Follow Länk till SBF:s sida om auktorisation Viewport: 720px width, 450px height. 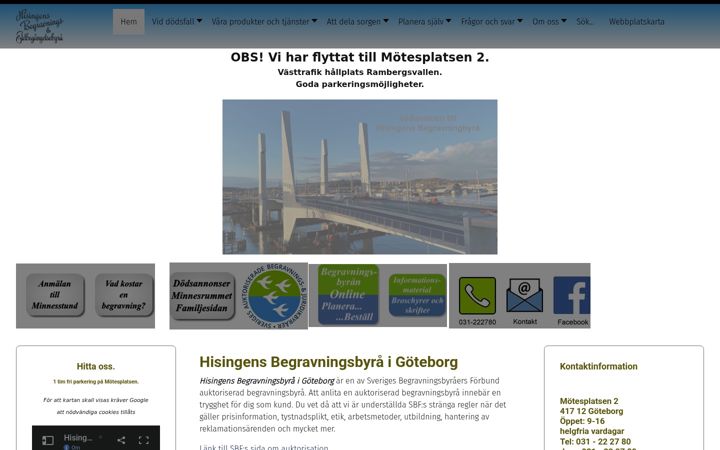tap(264, 447)
